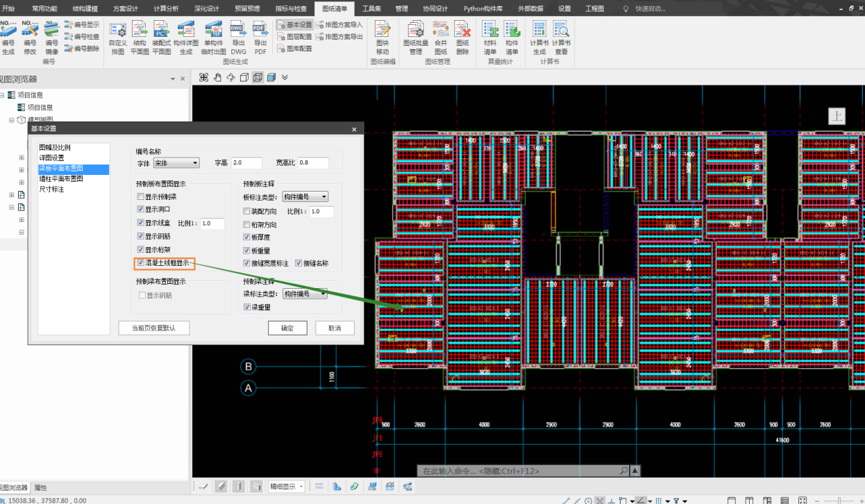Switch to the 计算分析 ribbon tab
Screen dimensions: 865x504
(x=165, y=8)
